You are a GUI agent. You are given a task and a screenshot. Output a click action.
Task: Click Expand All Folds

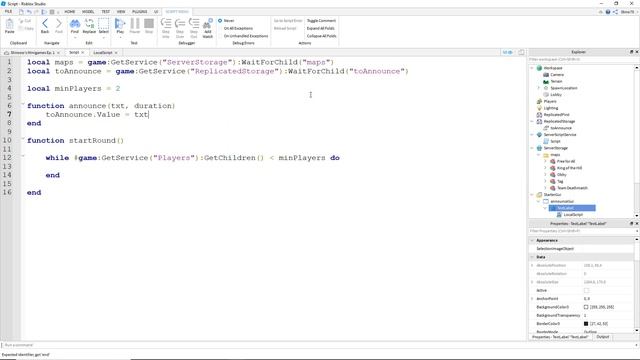(320, 28)
